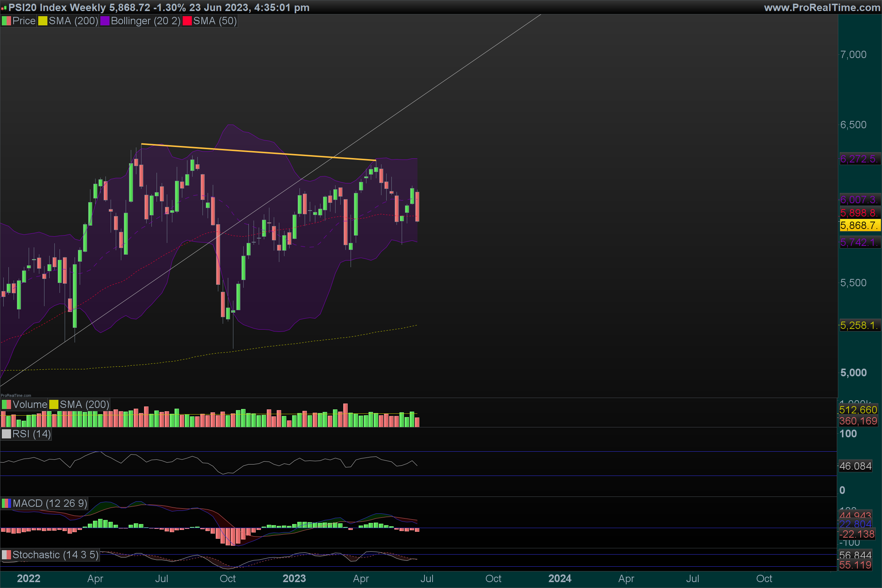The image size is (882, 588).
Task: Click the RSI (14) legend icon
Action: click(x=6, y=434)
